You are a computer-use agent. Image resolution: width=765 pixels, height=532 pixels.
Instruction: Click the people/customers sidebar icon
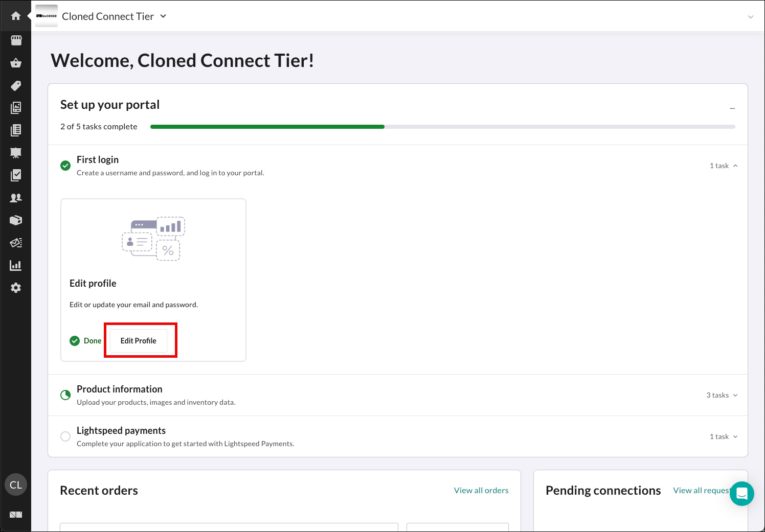tap(16, 198)
